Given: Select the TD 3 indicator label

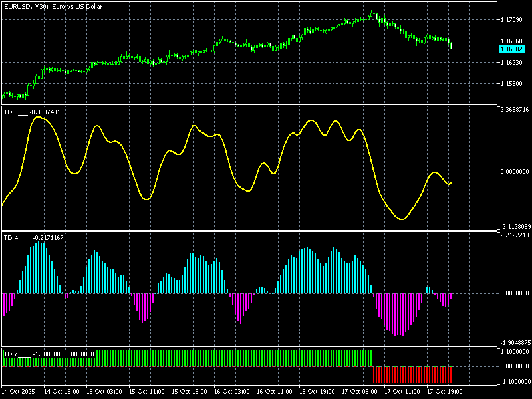Looking at the screenshot, I should (x=32, y=112).
